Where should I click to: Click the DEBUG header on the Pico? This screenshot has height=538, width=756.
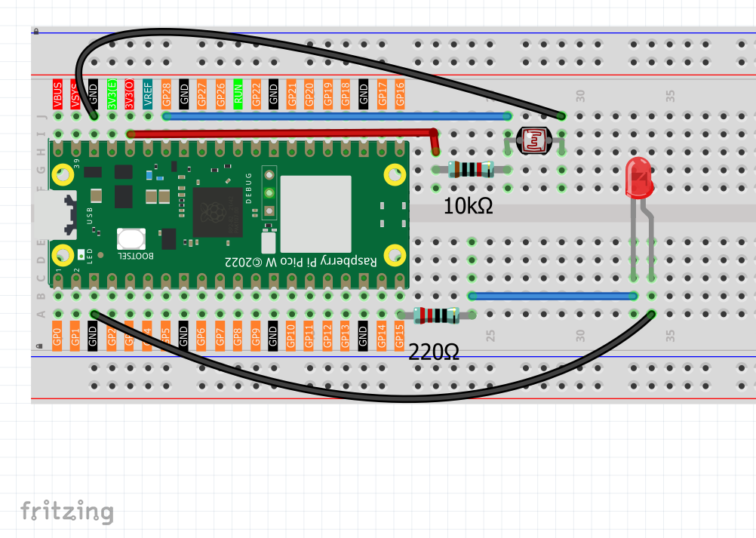269,192
